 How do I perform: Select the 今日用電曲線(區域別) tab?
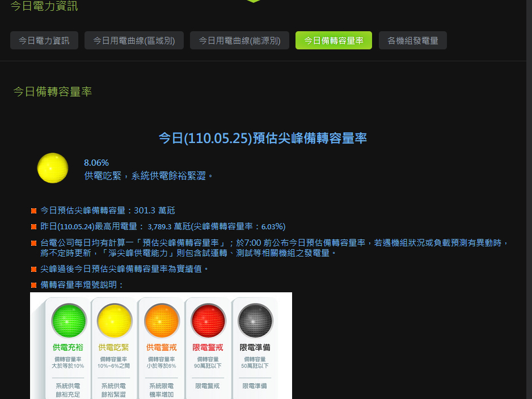[x=134, y=40]
